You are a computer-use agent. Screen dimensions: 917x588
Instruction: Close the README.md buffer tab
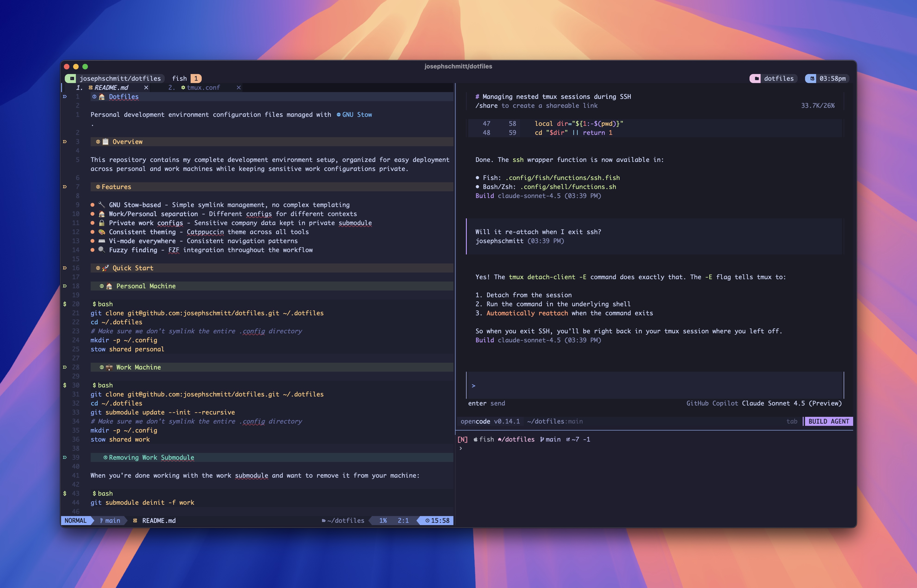[146, 87]
